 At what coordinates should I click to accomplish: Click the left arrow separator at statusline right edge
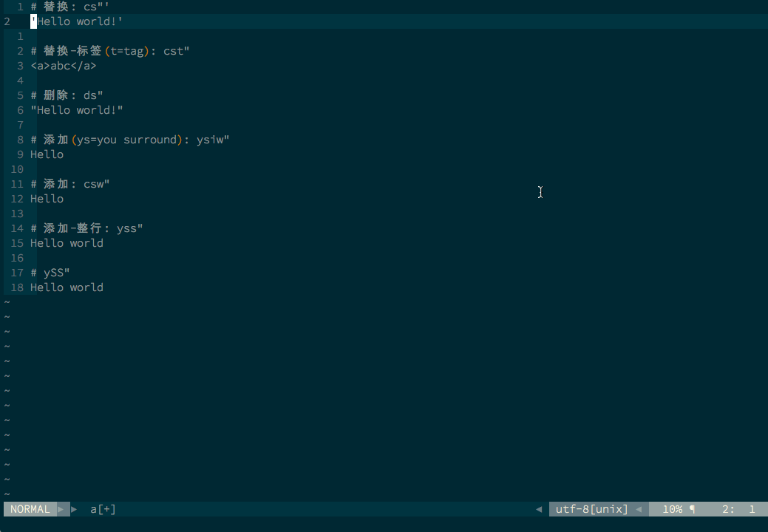(x=638, y=509)
